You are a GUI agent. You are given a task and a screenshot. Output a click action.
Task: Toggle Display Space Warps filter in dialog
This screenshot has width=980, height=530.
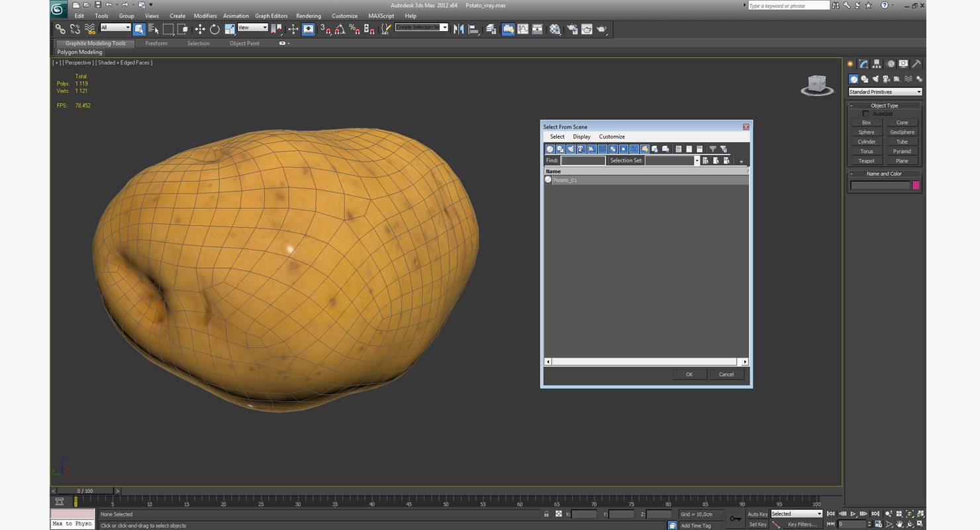[x=603, y=149]
